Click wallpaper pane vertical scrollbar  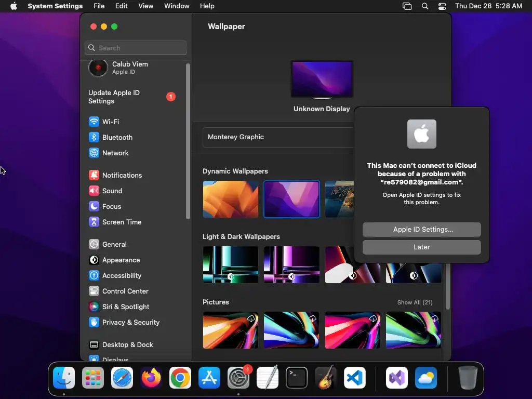point(447,287)
